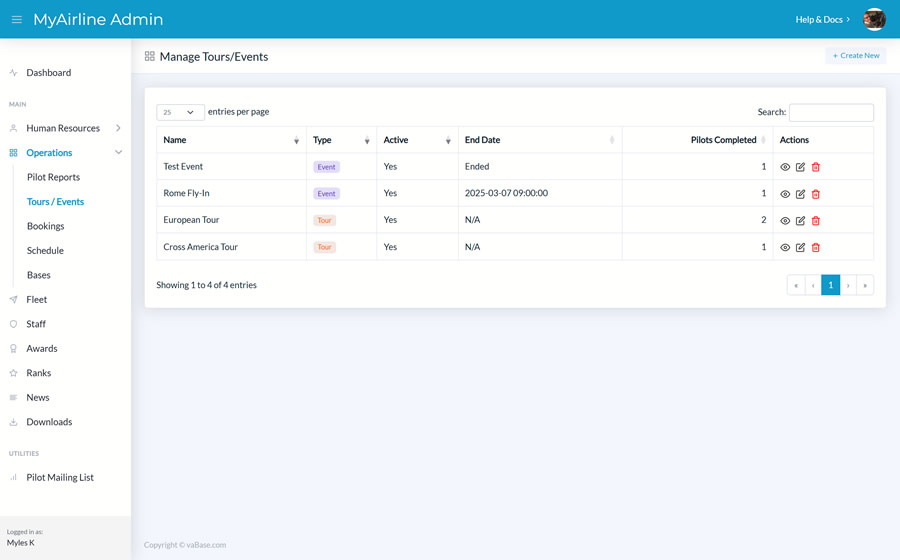Click the Pilot Mailing List chart icon
900x560 pixels.
point(13,477)
